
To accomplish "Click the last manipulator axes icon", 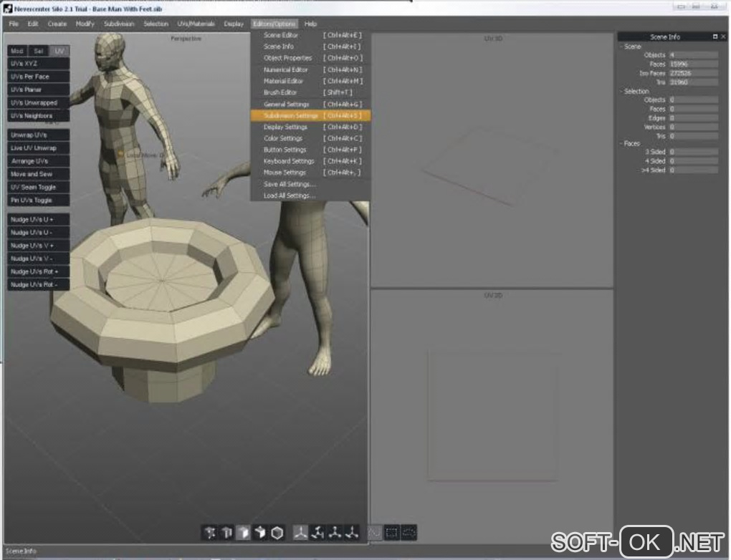I will pyautogui.click(x=352, y=532).
